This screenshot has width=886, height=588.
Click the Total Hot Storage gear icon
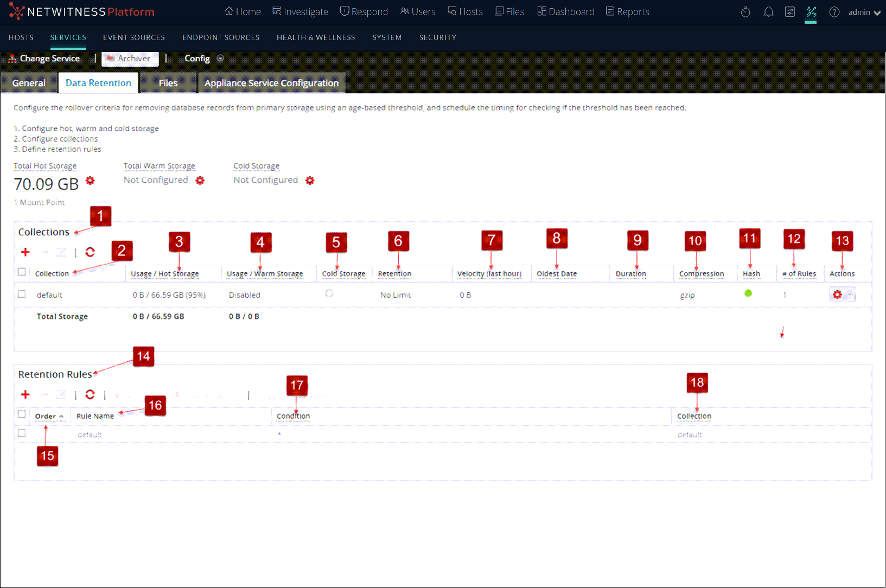coord(90,181)
